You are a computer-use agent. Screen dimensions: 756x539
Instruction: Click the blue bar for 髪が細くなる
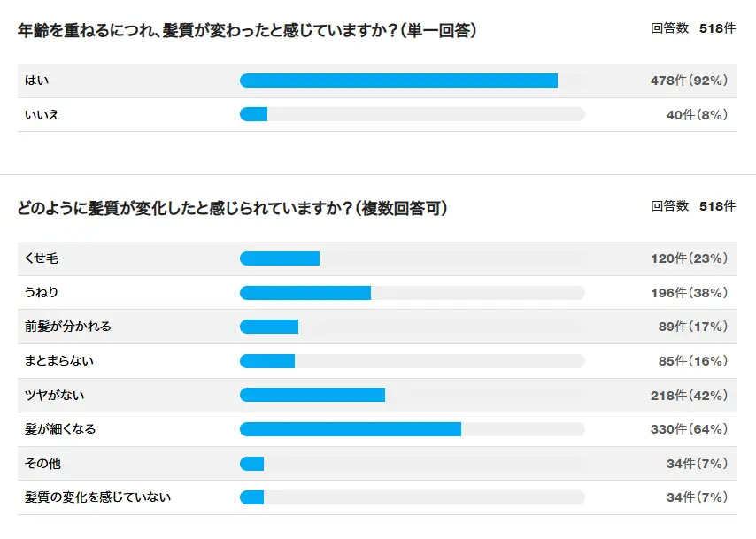pos(351,429)
